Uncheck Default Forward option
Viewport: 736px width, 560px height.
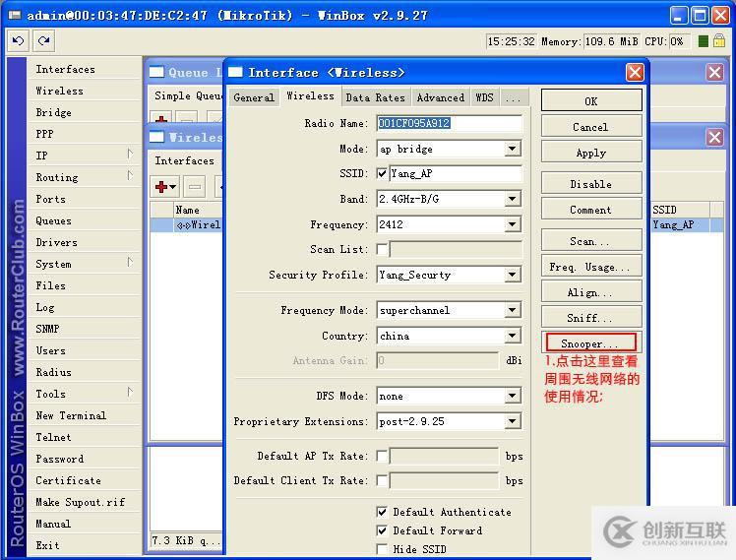(x=382, y=530)
